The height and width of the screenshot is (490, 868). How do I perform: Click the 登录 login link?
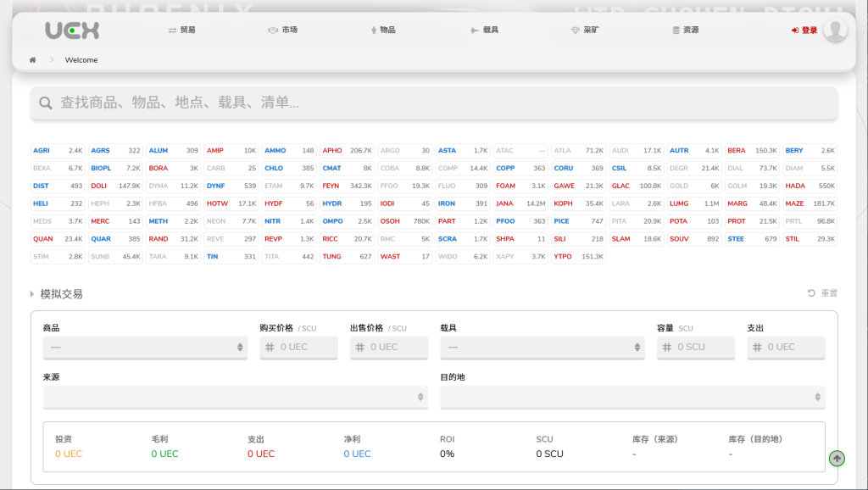point(804,30)
